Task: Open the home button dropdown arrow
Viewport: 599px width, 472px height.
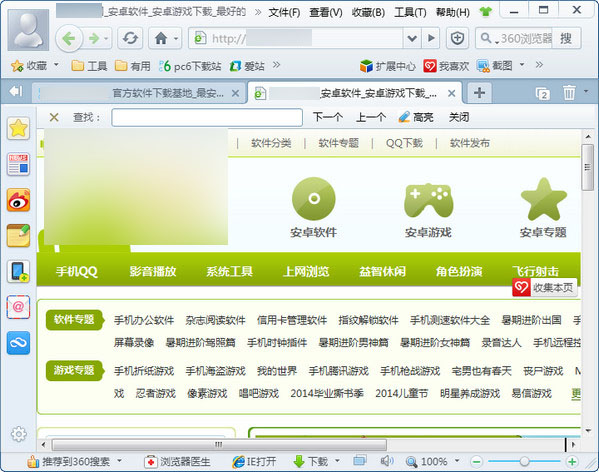Action: point(176,39)
